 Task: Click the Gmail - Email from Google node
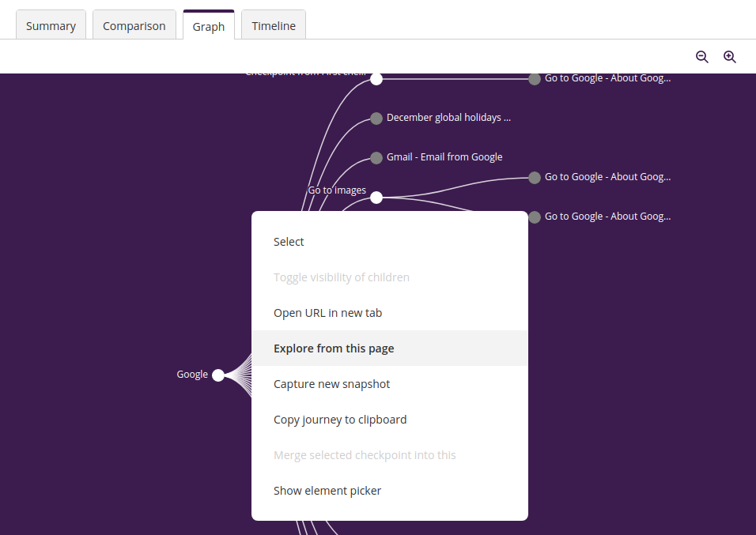376,157
